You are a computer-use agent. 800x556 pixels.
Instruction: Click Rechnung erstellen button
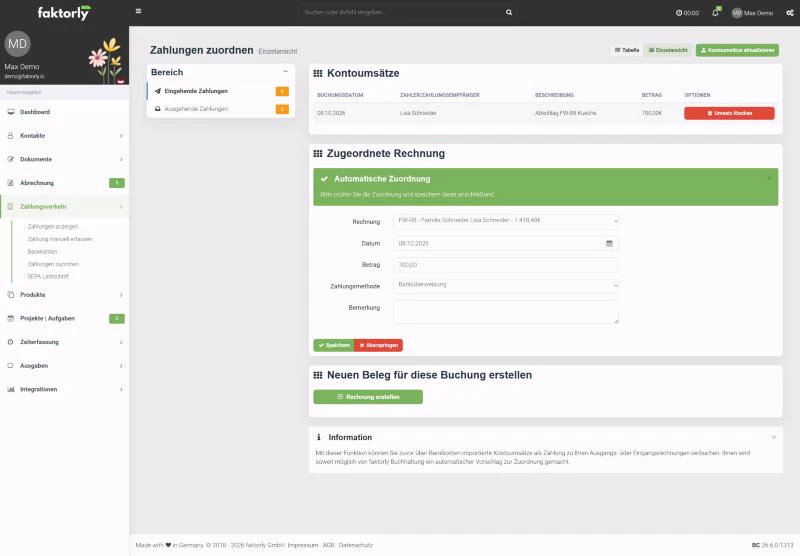368,397
